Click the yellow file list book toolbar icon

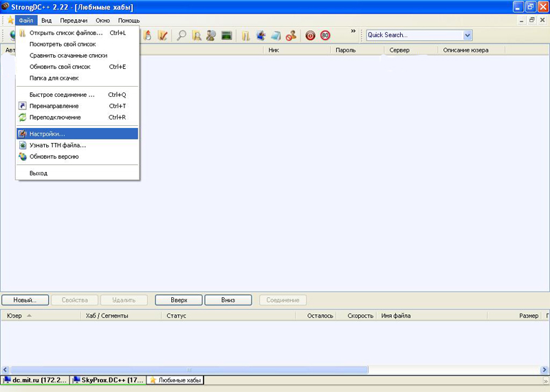pos(245,35)
